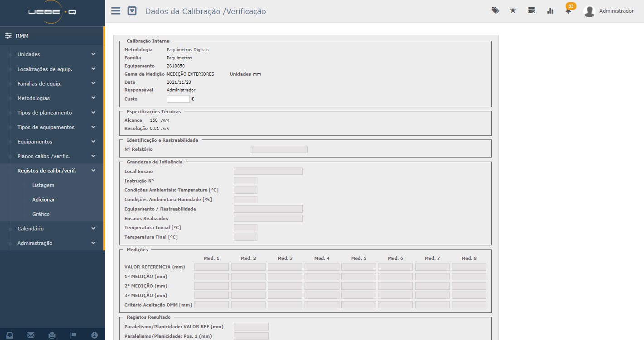Open the bar chart statistics icon
The image size is (644, 340).
point(550,10)
